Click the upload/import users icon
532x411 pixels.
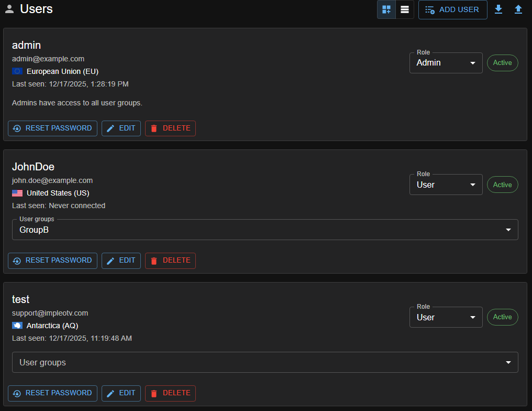pos(518,9)
